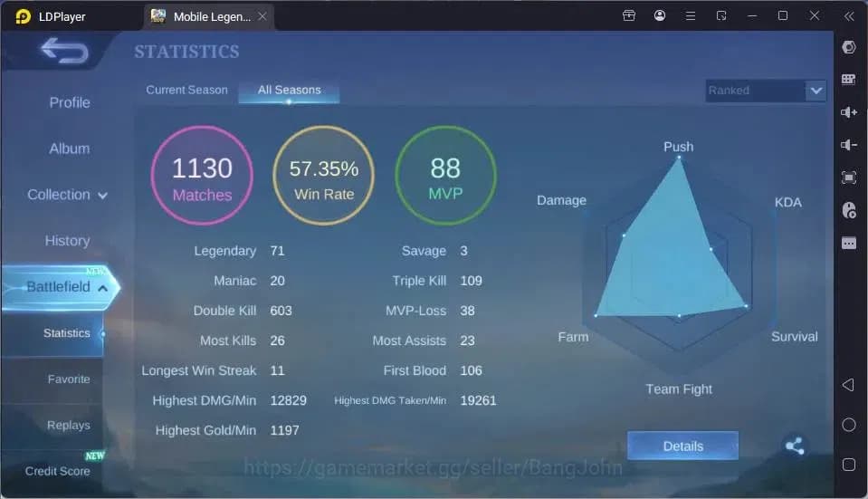
Task: Click the Legendary count 71
Action: 277,251
